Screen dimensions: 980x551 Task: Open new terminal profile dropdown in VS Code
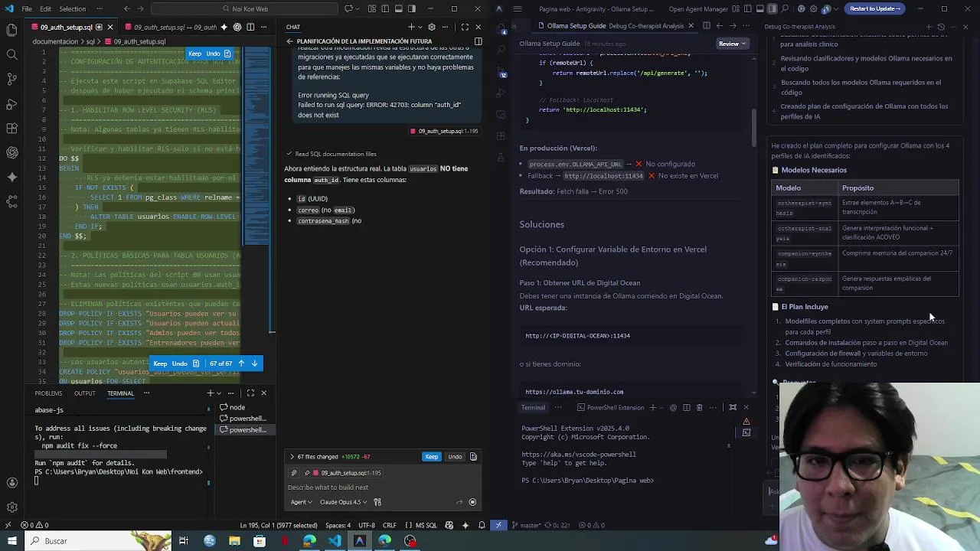(x=220, y=393)
